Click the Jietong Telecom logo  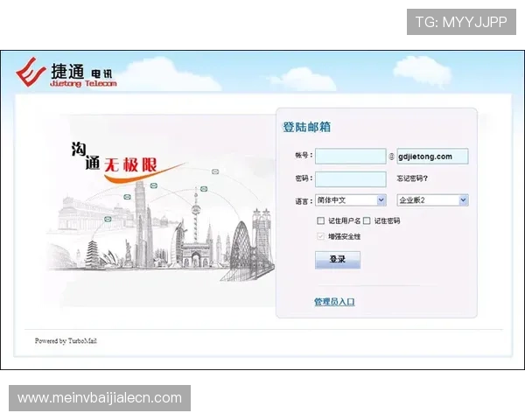click(66, 73)
